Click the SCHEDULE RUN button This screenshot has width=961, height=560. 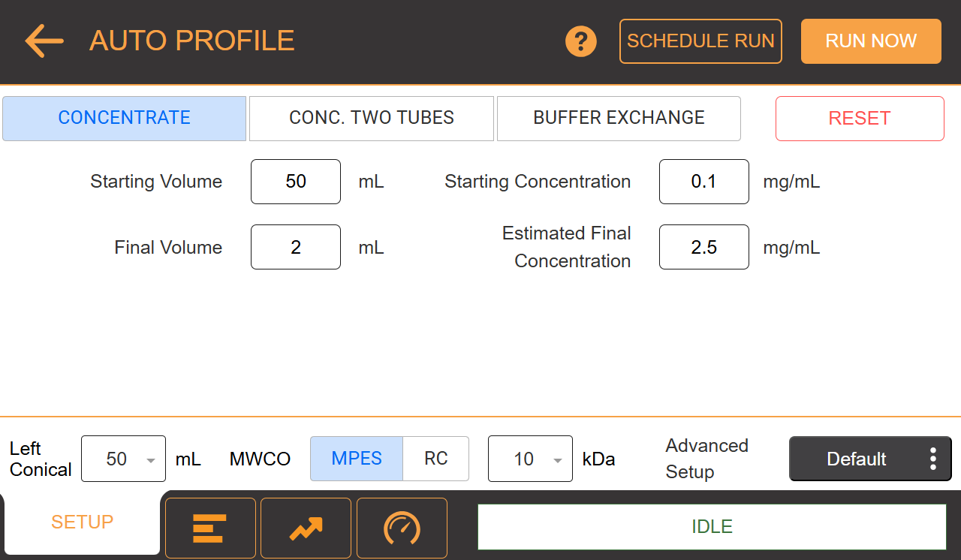click(700, 41)
